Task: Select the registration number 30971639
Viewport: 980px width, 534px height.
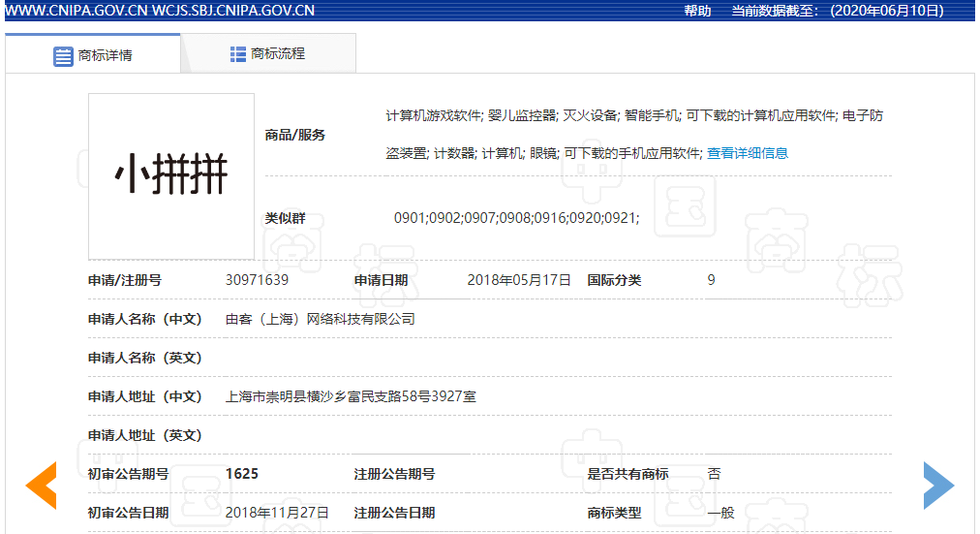Action: point(257,280)
